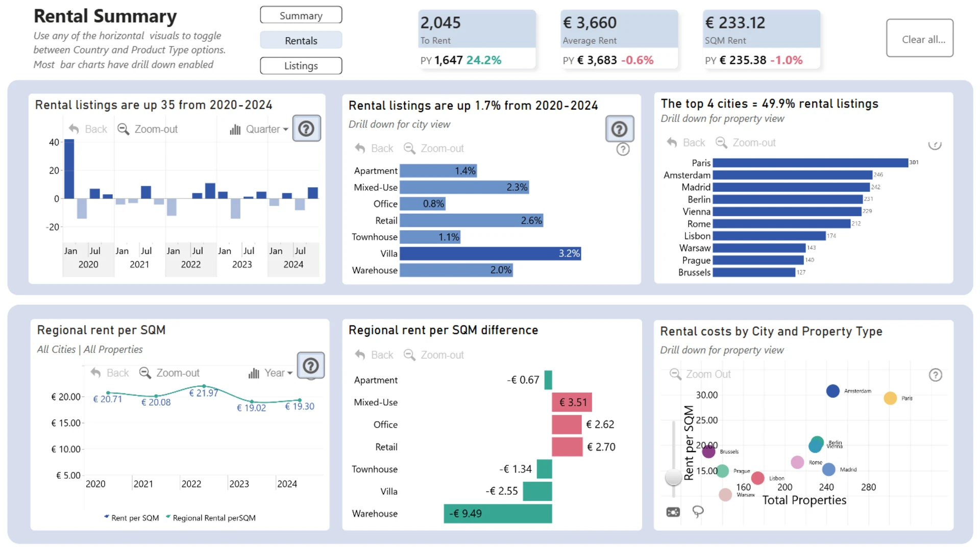Screen dimensions: 980x551
Task: Drill into the Villa 3.2% bar
Action: point(490,254)
